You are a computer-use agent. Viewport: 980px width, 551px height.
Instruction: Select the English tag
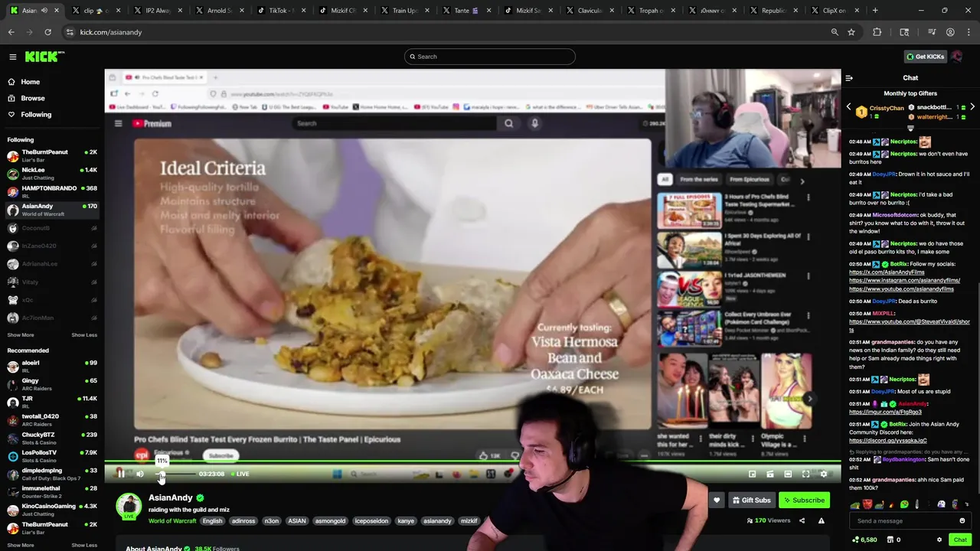212,521
